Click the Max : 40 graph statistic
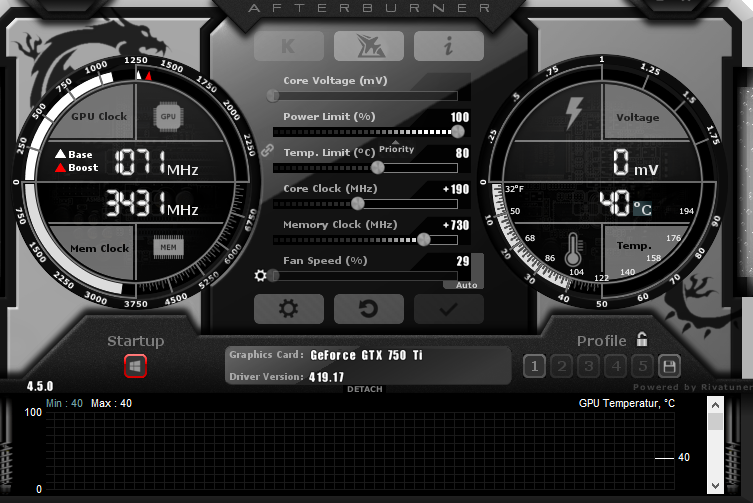Image resolution: width=753 pixels, height=503 pixels. [x=111, y=403]
